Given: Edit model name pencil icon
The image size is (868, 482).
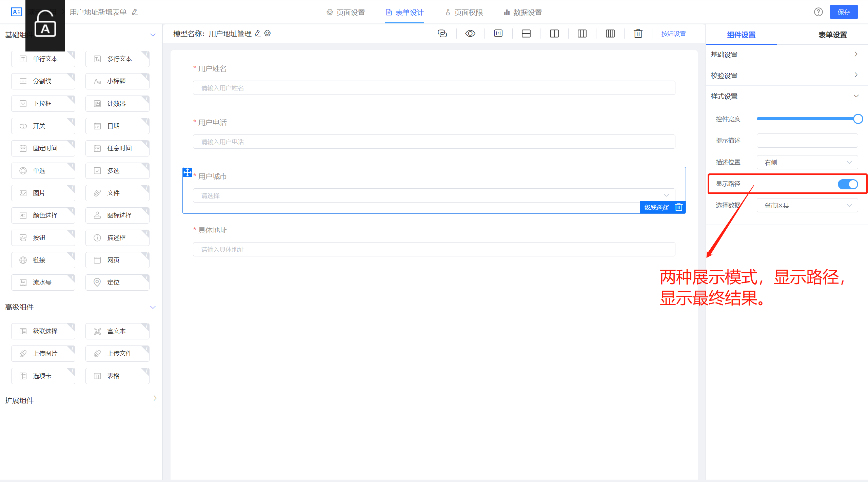Looking at the screenshot, I should click(258, 34).
